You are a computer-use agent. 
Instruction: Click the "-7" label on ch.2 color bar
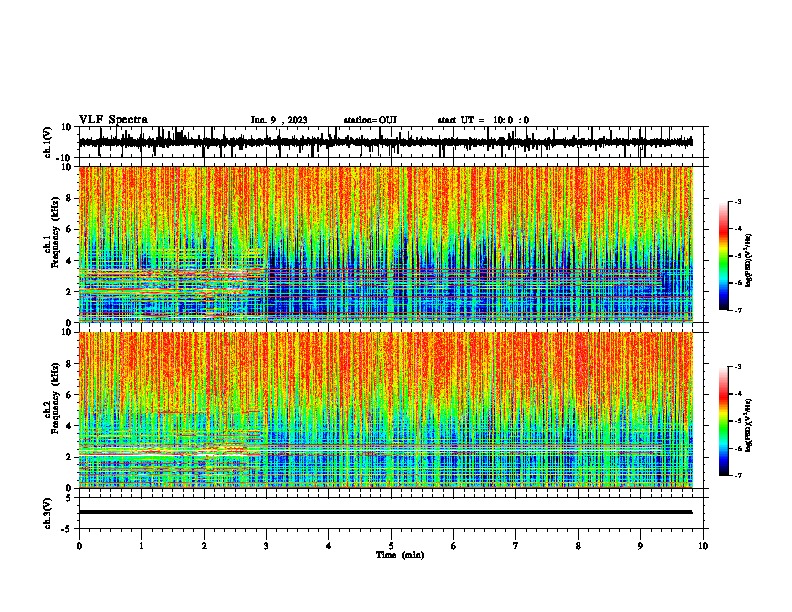pos(738,475)
